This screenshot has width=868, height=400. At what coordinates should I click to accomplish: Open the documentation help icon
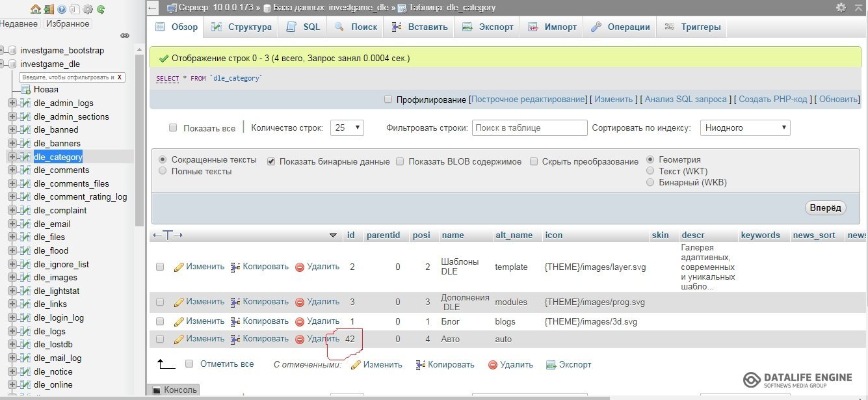coord(62,9)
